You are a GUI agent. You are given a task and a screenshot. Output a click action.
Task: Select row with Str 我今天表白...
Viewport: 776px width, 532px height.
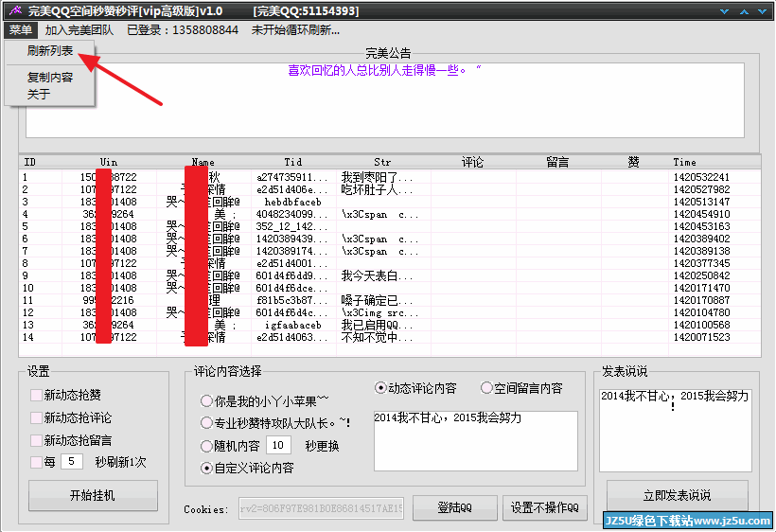tap(390, 275)
